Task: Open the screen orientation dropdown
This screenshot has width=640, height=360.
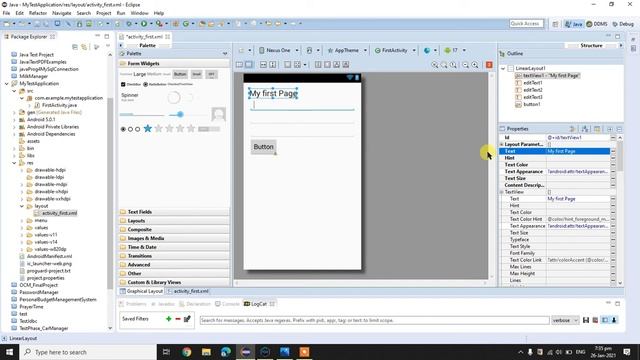Action: click(x=312, y=50)
